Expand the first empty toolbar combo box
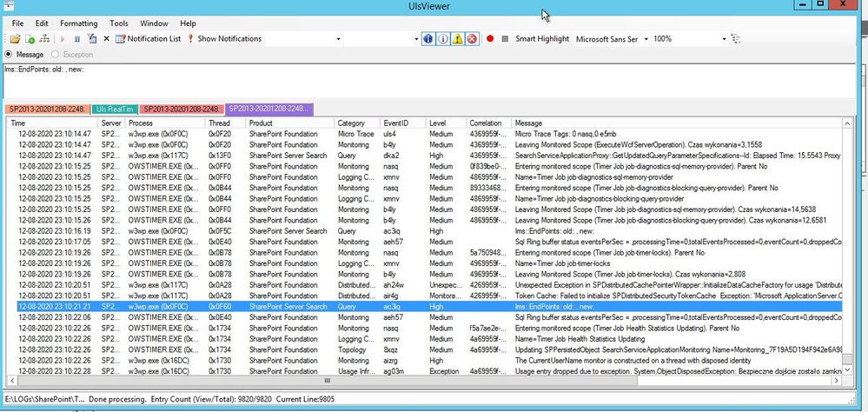This screenshot has height=412, width=868. pos(339,39)
